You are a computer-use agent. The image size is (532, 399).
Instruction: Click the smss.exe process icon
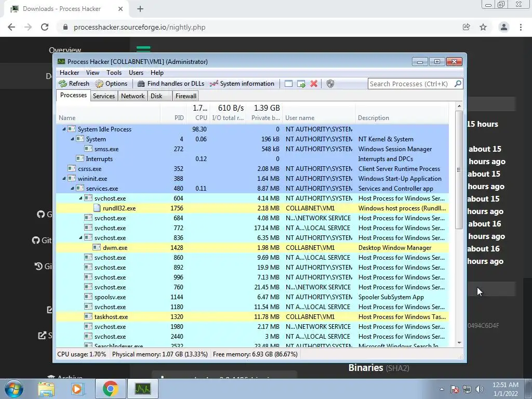[88, 149]
